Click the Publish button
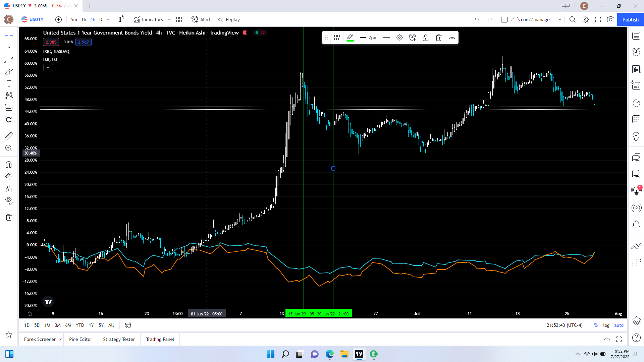This screenshot has height=362, width=644. point(630,19)
